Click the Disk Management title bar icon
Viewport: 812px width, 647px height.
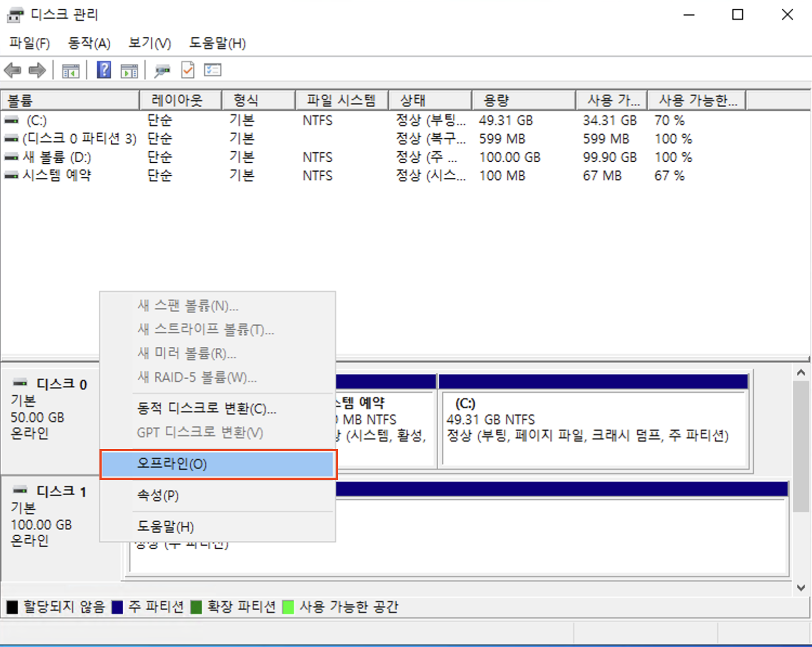(15, 15)
